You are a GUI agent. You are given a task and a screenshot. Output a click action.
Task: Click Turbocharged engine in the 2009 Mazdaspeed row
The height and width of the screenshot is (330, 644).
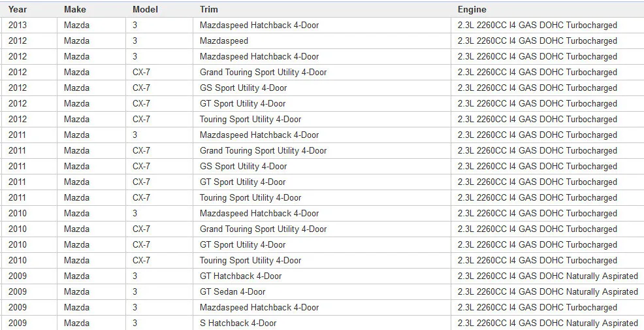click(547, 307)
